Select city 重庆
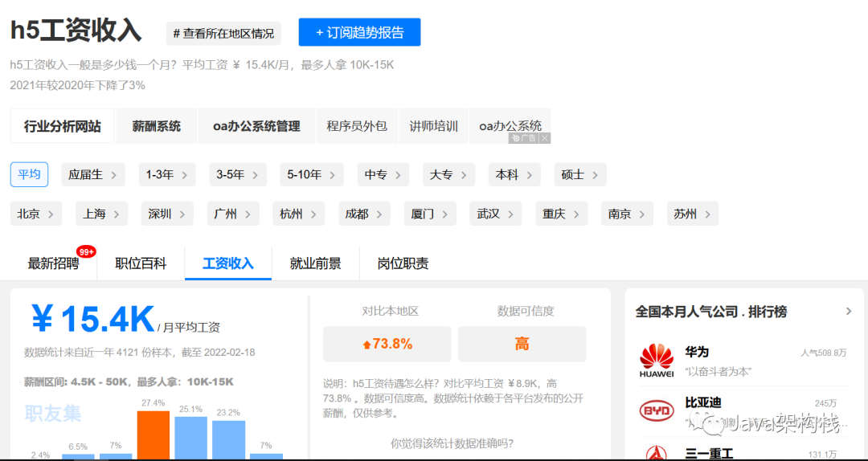Image resolution: width=868 pixels, height=461 pixels. coord(561,214)
